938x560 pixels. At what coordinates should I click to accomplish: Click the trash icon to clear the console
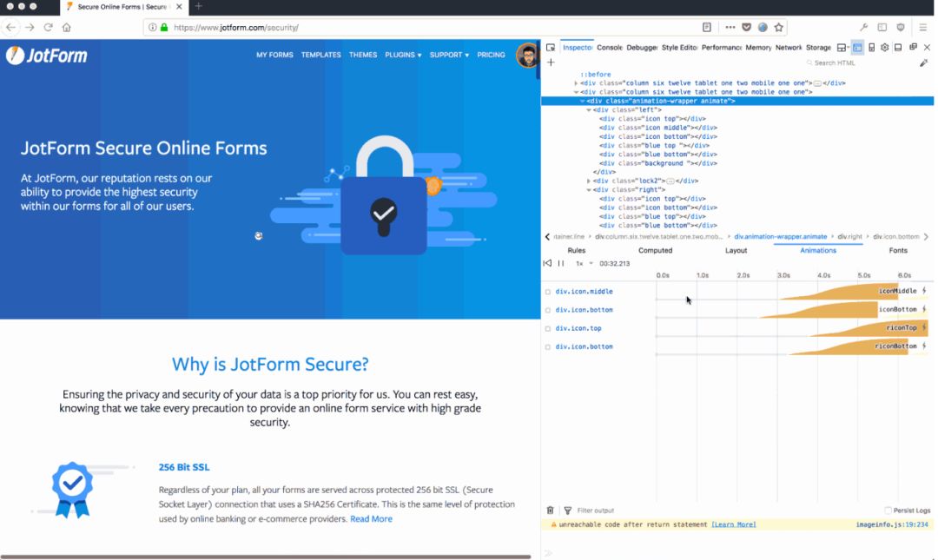click(551, 511)
